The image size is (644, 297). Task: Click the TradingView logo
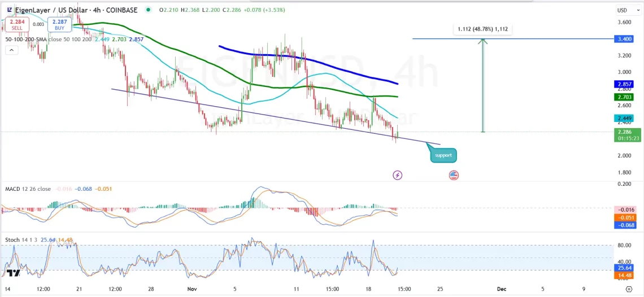click(14, 273)
